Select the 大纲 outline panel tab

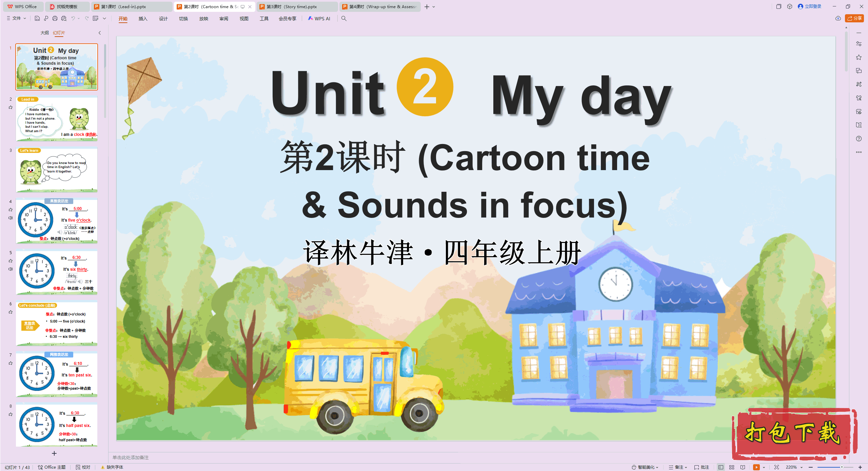44,33
